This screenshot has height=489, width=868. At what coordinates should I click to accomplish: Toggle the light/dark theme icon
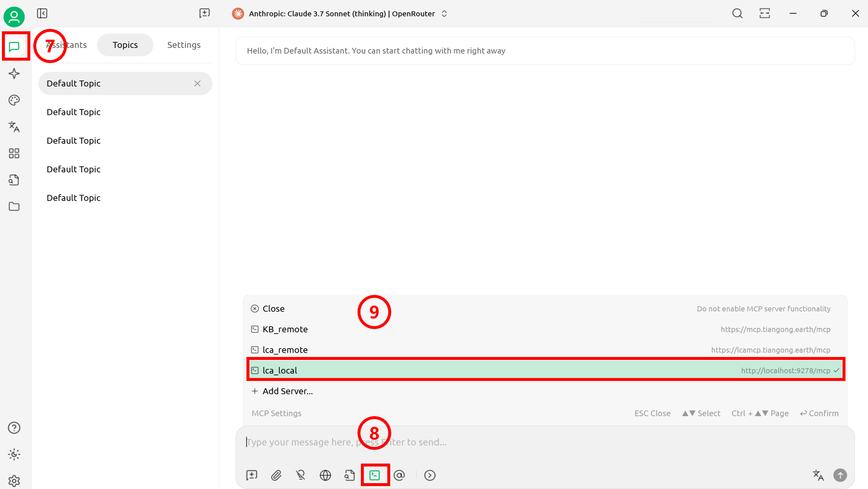coord(14,454)
